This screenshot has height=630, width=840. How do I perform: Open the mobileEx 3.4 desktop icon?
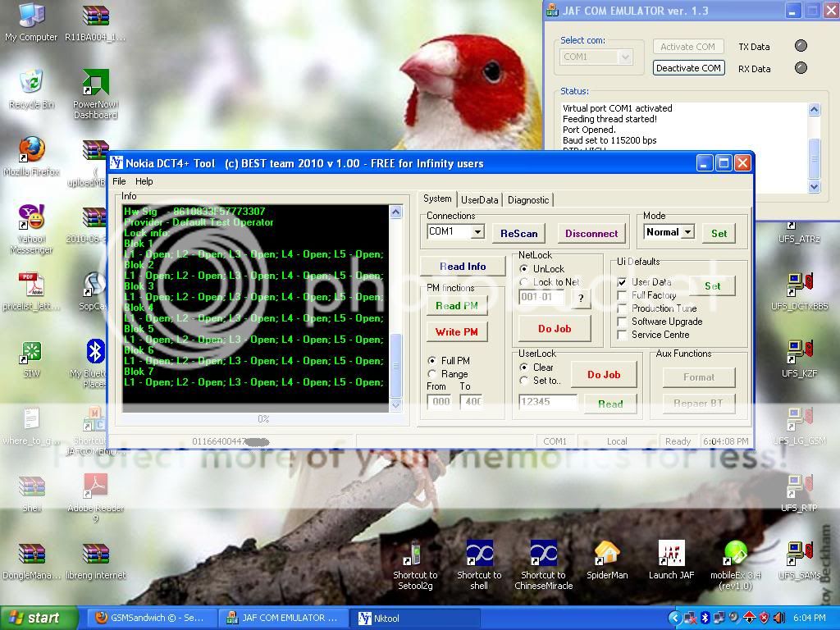736,555
